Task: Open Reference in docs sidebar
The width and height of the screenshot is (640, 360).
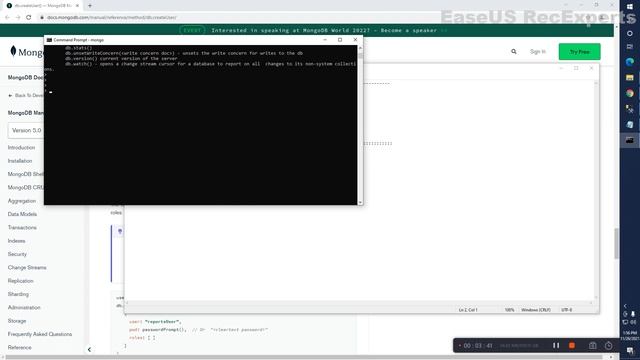Action: 20,347
